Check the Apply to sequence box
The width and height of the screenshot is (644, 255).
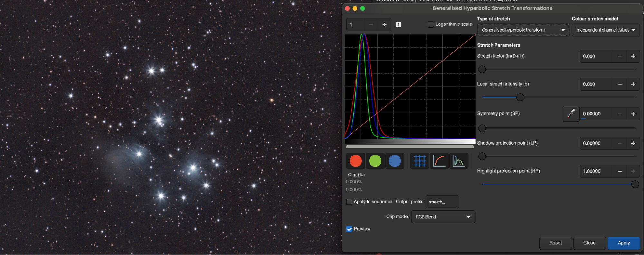tap(349, 202)
